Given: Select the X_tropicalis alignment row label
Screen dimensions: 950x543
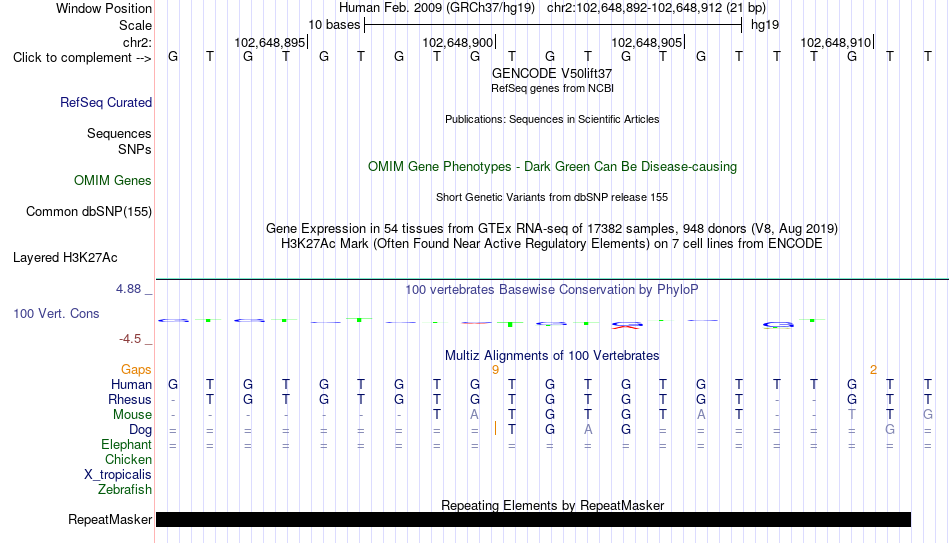Looking at the screenshot, I should (x=117, y=475).
